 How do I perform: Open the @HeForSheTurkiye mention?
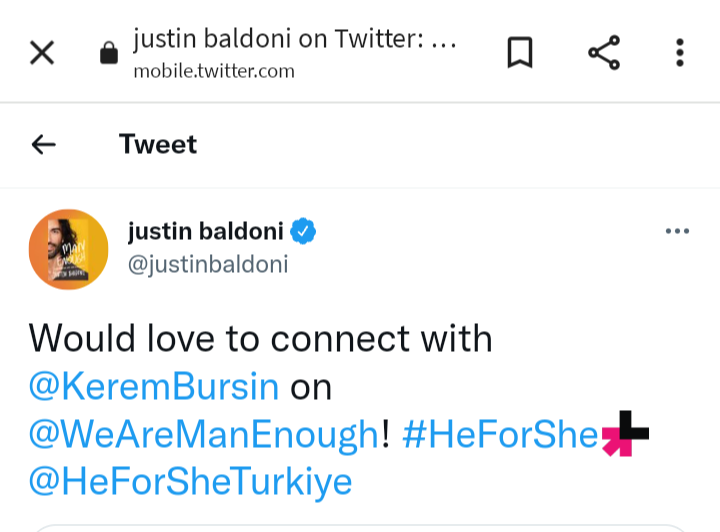[190, 482]
